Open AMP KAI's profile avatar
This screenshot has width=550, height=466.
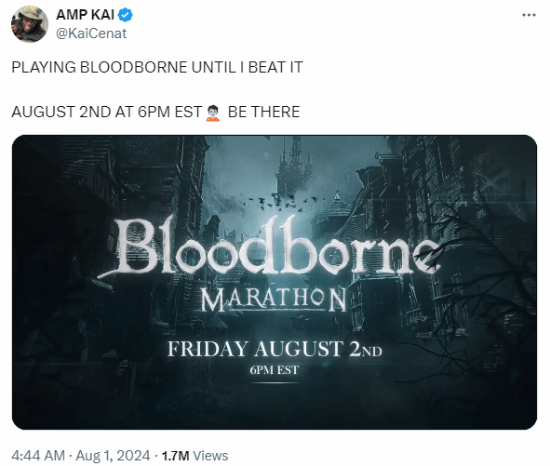click(29, 24)
